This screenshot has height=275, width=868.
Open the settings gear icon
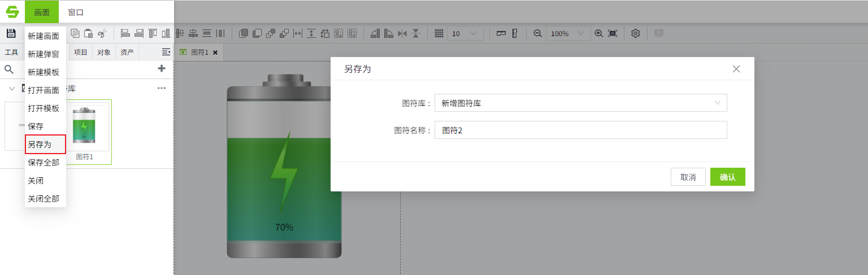click(x=636, y=33)
